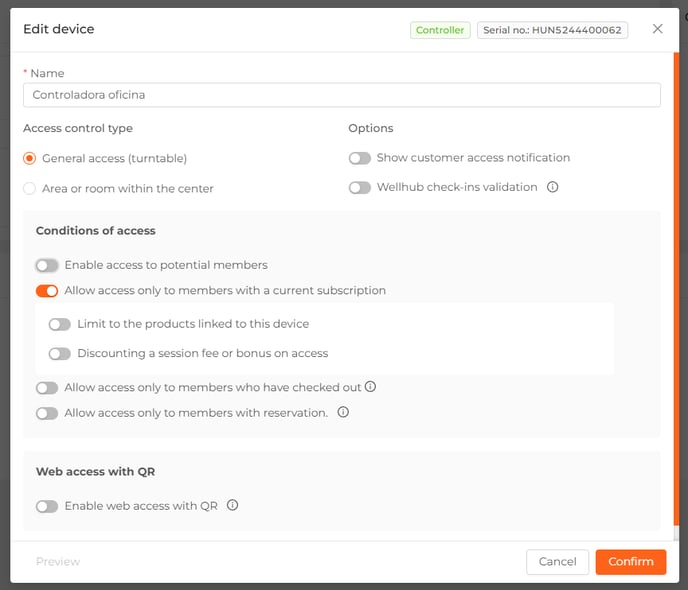Viewport: 688px width, 590px height.
Task: Enable access only to members with reservation
Action: tap(47, 413)
